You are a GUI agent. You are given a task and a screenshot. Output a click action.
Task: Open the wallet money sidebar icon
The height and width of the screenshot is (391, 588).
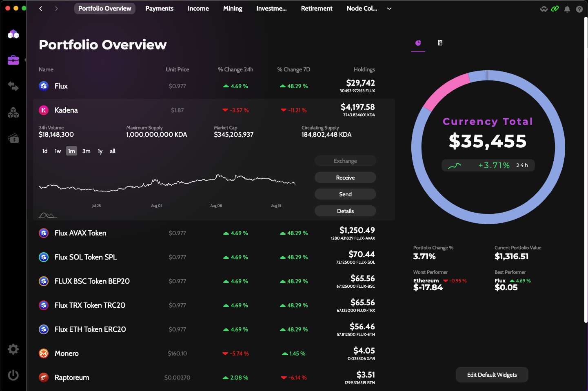(x=13, y=138)
